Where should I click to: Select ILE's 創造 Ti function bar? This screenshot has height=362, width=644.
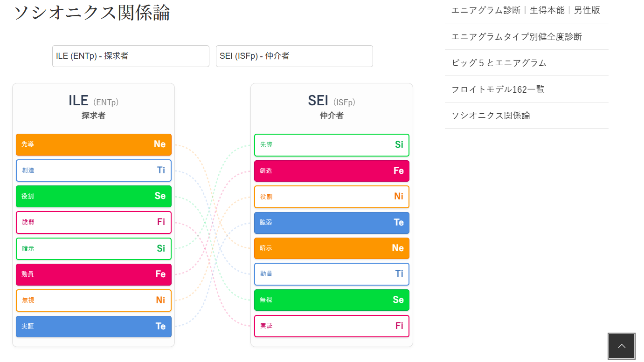pyautogui.click(x=94, y=171)
